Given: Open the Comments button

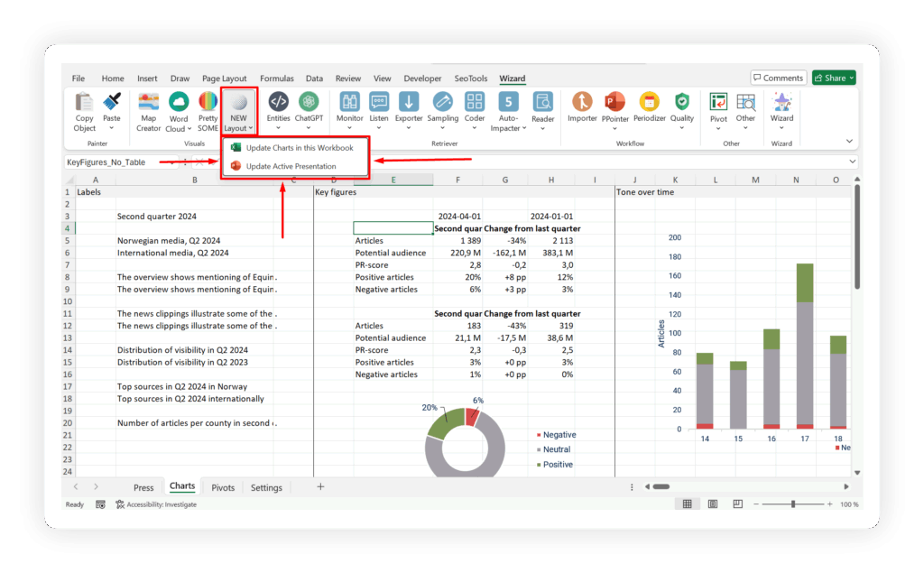Looking at the screenshot, I should click(778, 78).
